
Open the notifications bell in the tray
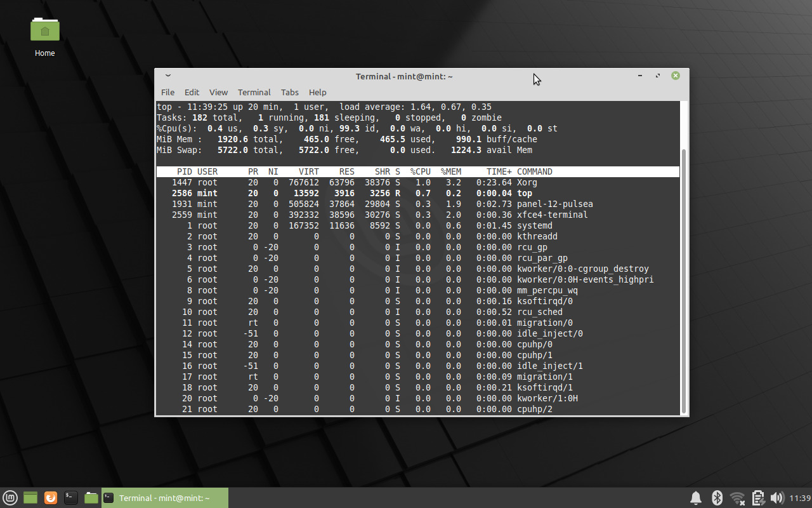[x=696, y=498]
